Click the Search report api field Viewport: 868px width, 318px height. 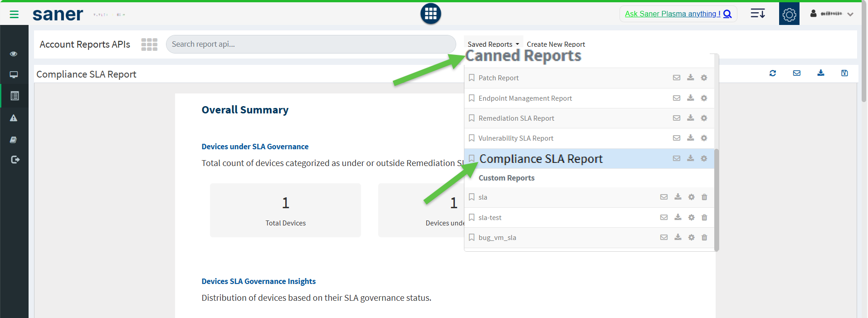tap(311, 44)
